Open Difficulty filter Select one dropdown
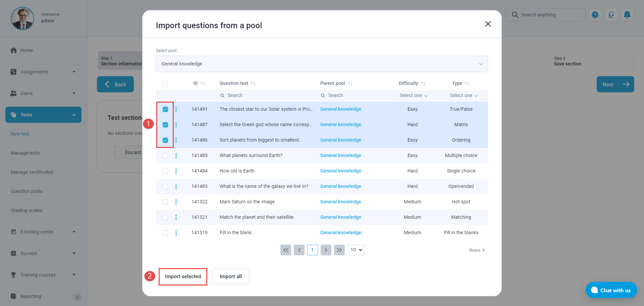The image size is (644, 306). pos(413,96)
